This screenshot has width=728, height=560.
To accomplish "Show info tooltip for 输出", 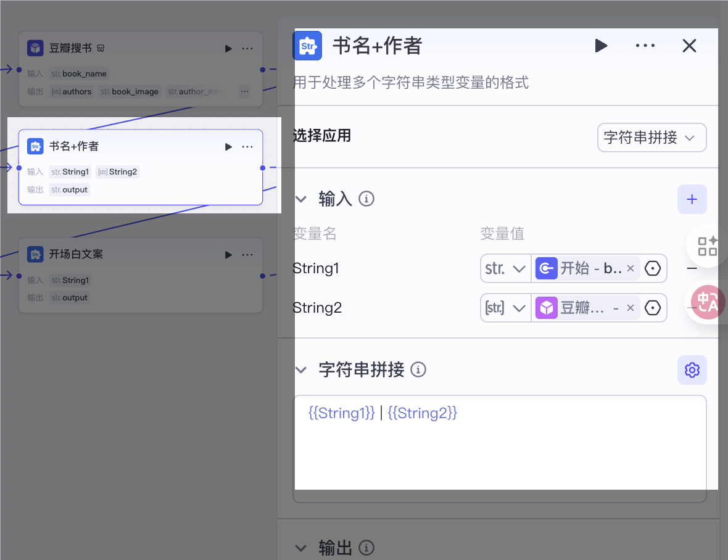I will 366,548.
